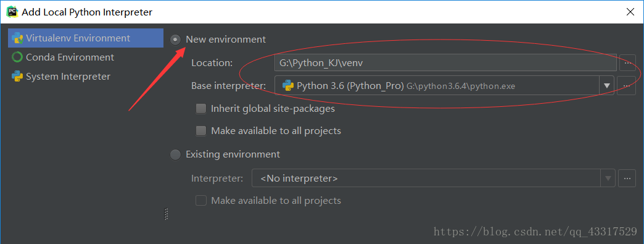Browse for Base interpreter with ellipsis button
Screen dimensions: 644x244
[626, 86]
